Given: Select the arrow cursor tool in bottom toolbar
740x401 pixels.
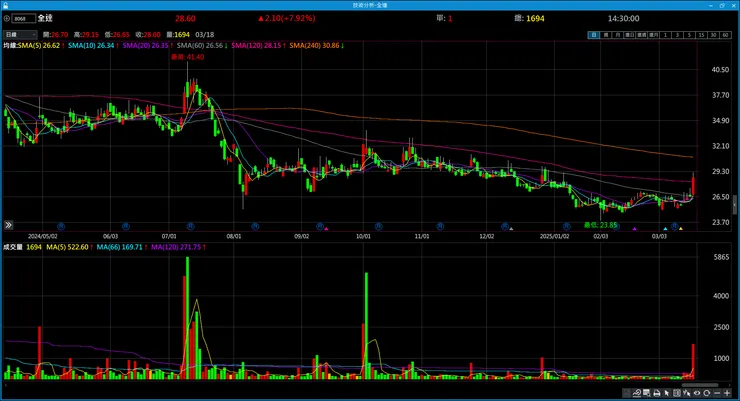Looking at the screenshot, I should coord(666,393).
